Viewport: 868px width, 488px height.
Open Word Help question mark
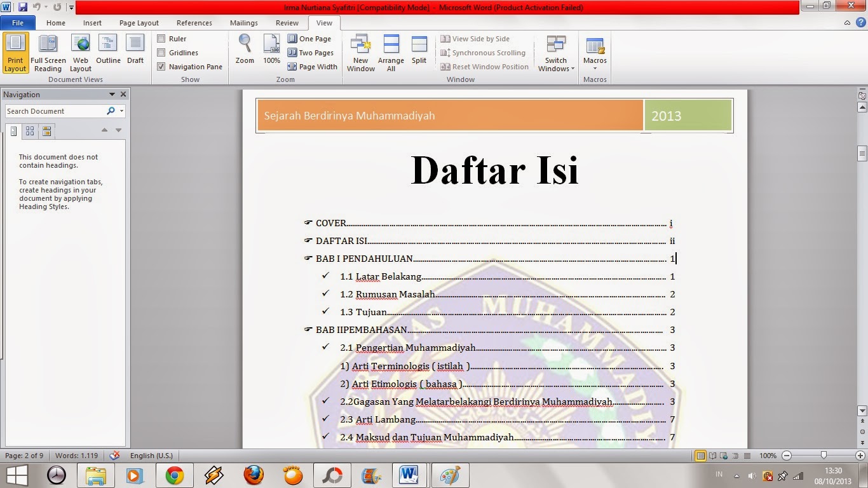coord(860,23)
